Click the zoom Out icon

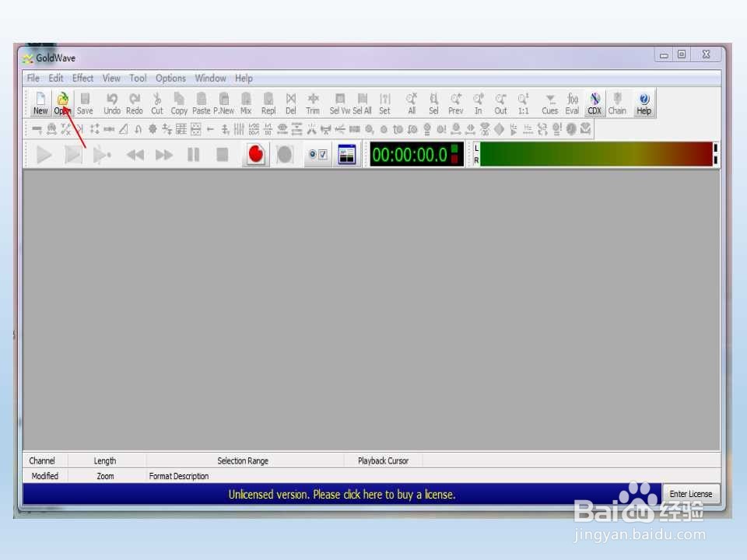coord(500,103)
